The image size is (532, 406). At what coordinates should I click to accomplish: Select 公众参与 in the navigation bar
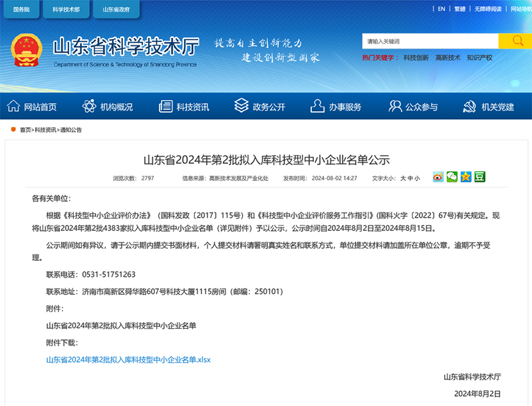pyautogui.click(x=413, y=107)
